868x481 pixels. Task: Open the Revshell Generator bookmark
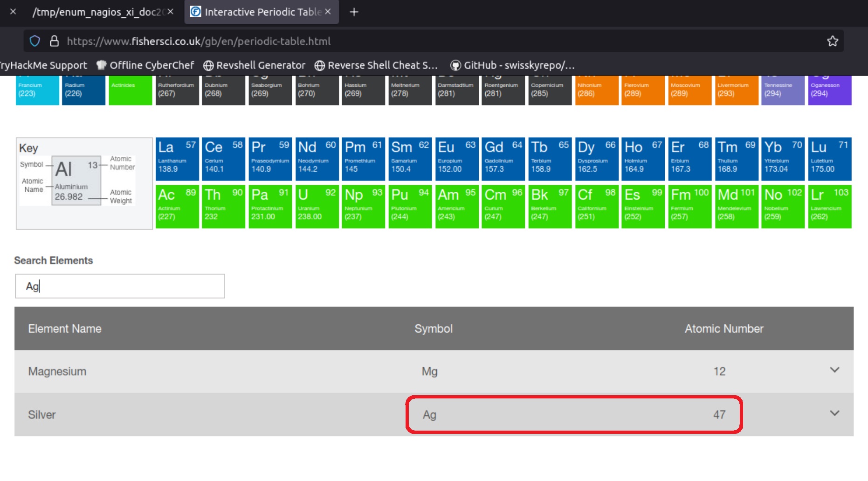255,65
